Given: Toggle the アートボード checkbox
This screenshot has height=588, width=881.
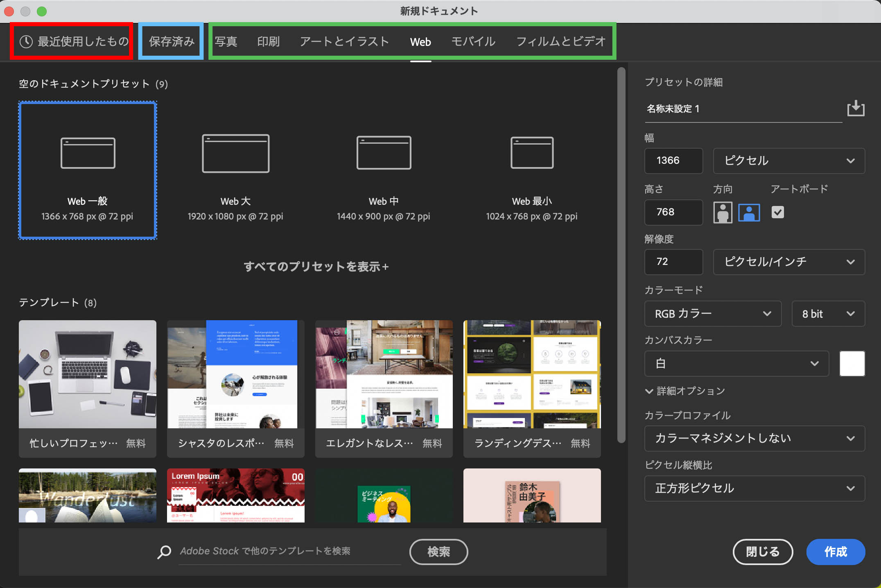Looking at the screenshot, I should (x=777, y=212).
